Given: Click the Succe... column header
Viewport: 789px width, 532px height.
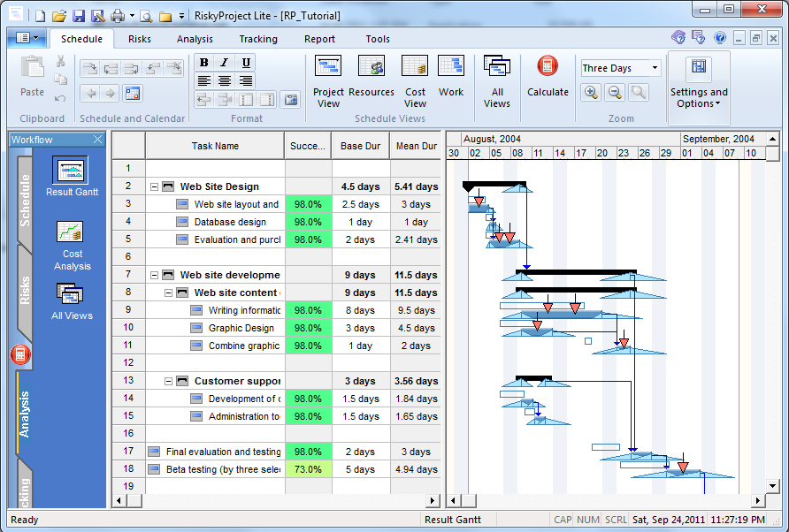Looking at the screenshot, I should [308, 146].
